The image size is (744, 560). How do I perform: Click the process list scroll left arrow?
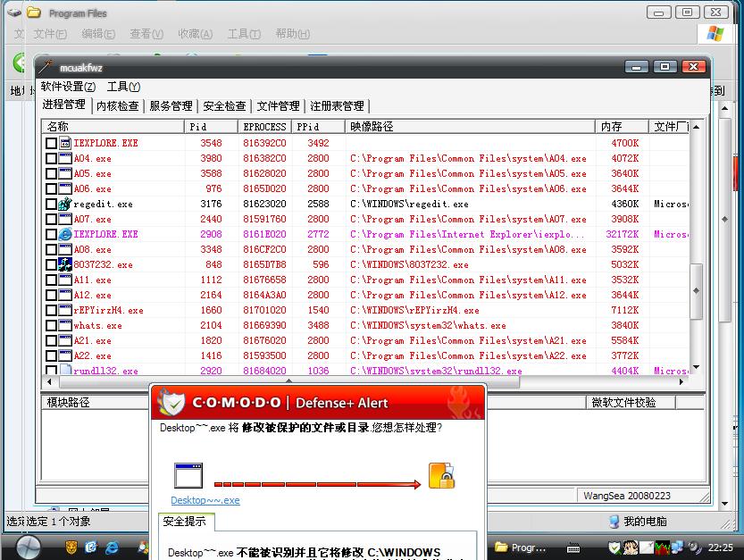(x=50, y=381)
